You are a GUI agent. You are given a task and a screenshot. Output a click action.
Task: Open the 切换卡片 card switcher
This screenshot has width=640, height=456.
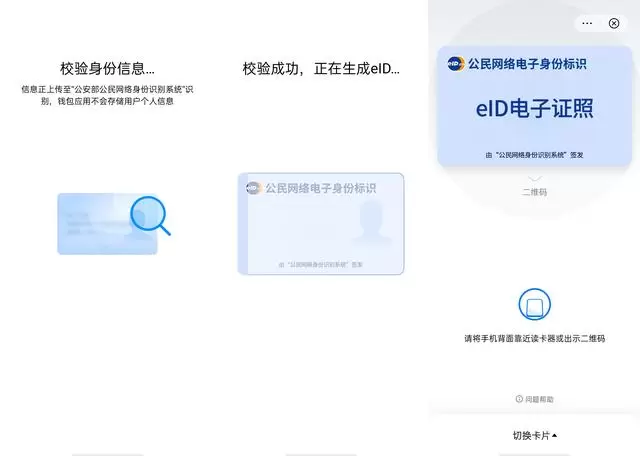click(x=529, y=435)
